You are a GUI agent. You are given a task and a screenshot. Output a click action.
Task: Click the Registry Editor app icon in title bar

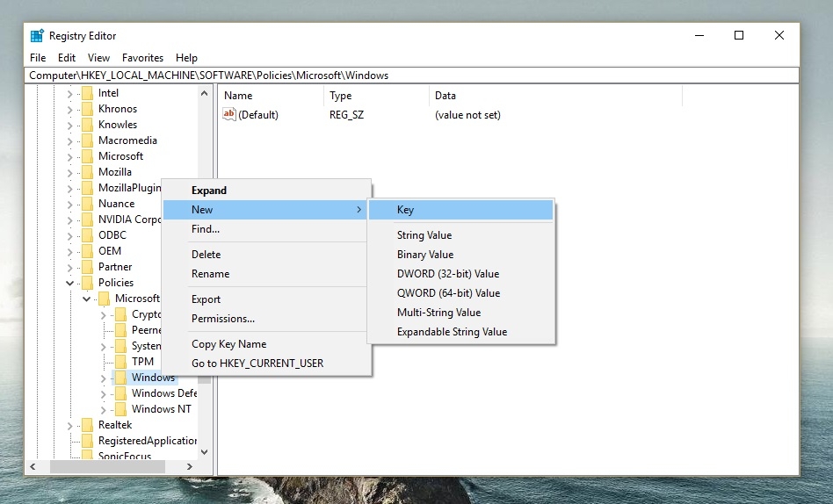point(37,36)
